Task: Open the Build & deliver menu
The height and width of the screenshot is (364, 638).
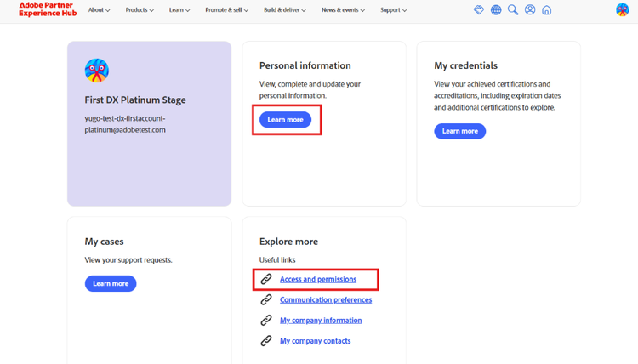Action: pos(285,10)
